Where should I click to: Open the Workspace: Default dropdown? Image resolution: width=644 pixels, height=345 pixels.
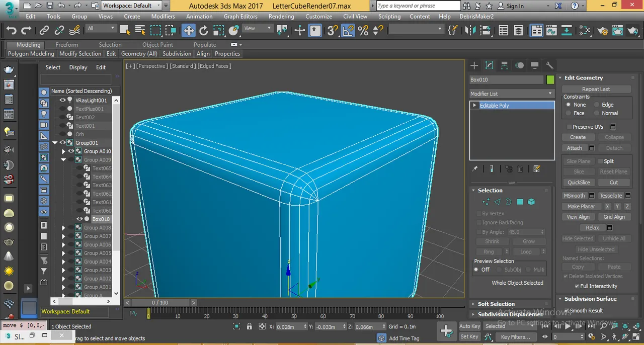point(132,6)
